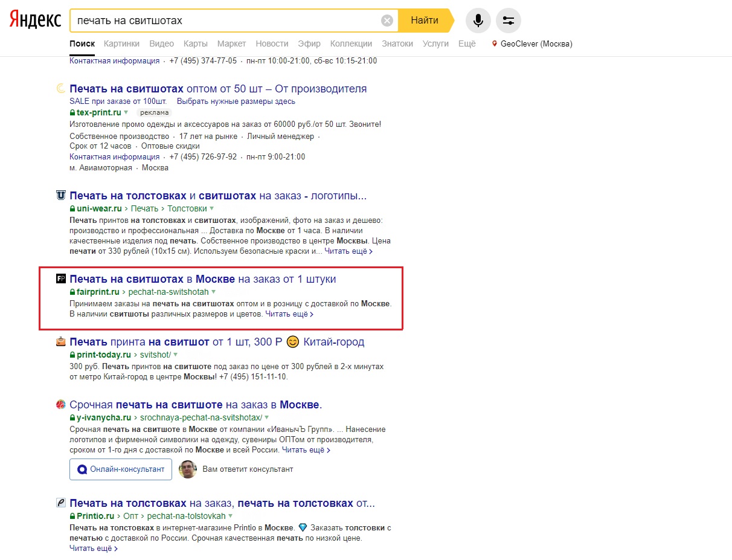Open the Yandex logo homepage
The image size is (732, 560).
pos(35,20)
